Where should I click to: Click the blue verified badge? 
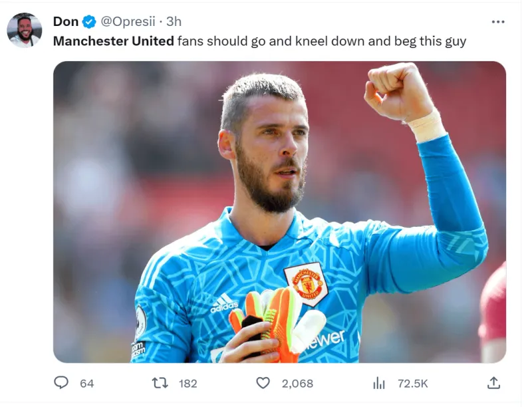tap(89, 22)
